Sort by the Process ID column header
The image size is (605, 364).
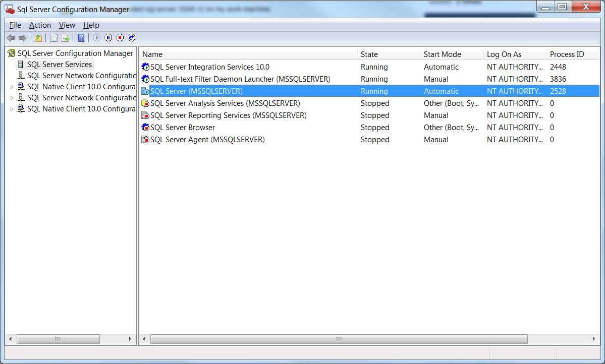click(573, 54)
